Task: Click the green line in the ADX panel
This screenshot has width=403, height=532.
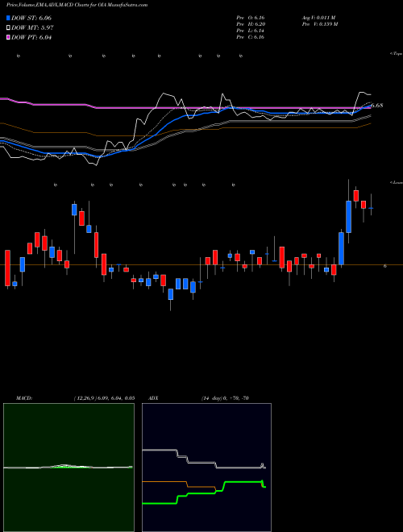Action: (x=204, y=492)
